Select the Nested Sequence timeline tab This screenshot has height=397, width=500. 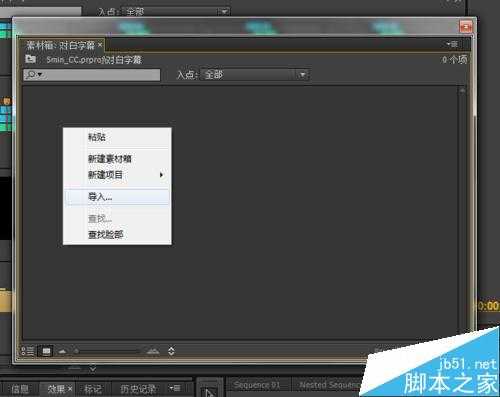330,385
